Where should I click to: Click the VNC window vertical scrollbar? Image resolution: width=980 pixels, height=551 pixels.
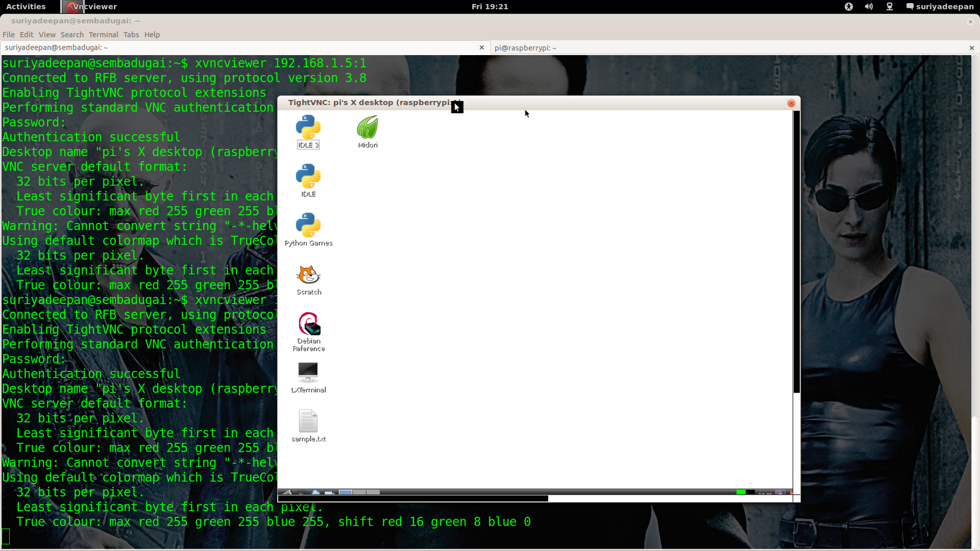coord(796,251)
